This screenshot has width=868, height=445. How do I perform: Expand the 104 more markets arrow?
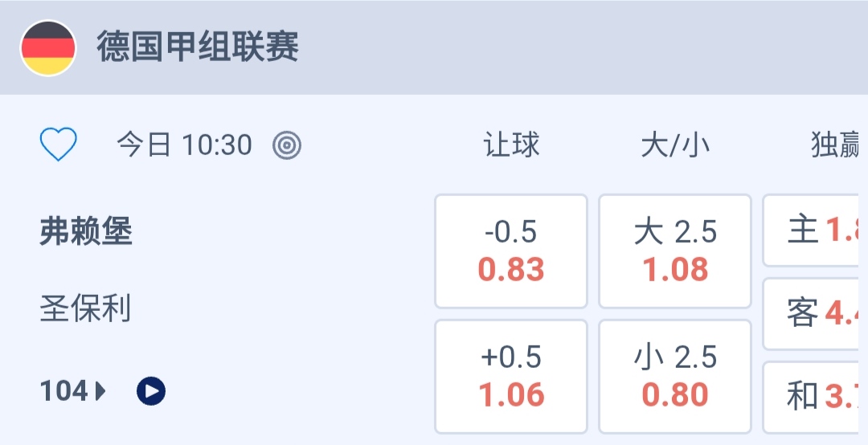[x=101, y=391]
